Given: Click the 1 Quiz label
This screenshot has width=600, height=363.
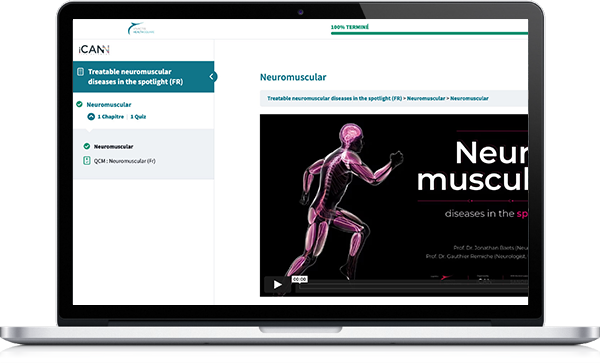Looking at the screenshot, I should tap(138, 117).
